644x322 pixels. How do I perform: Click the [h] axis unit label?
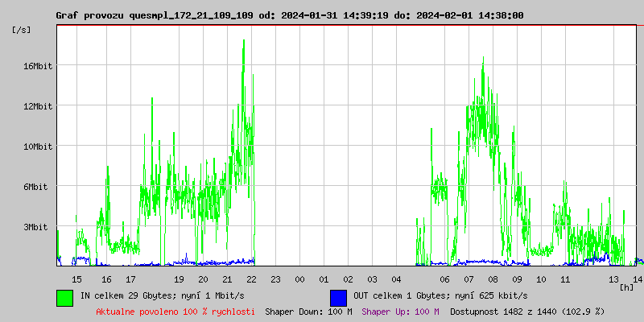(x=627, y=287)
